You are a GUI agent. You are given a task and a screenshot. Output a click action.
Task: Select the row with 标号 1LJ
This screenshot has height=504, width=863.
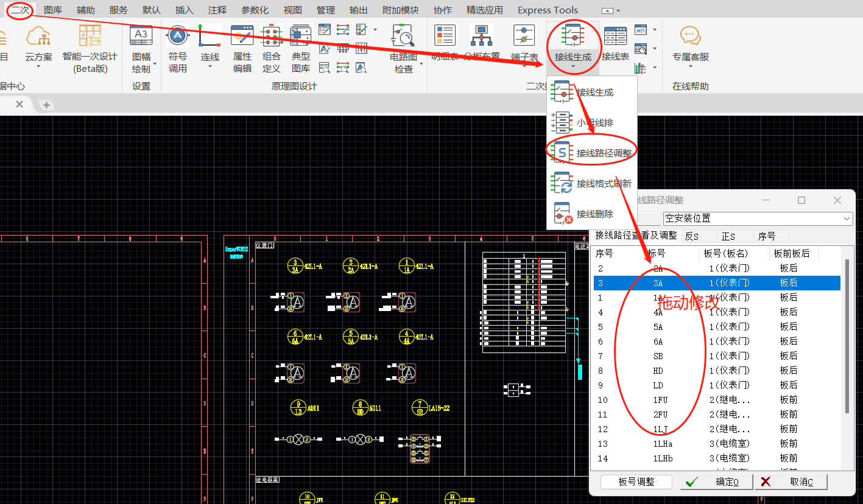pyautogui.click(x=717, y=429)
